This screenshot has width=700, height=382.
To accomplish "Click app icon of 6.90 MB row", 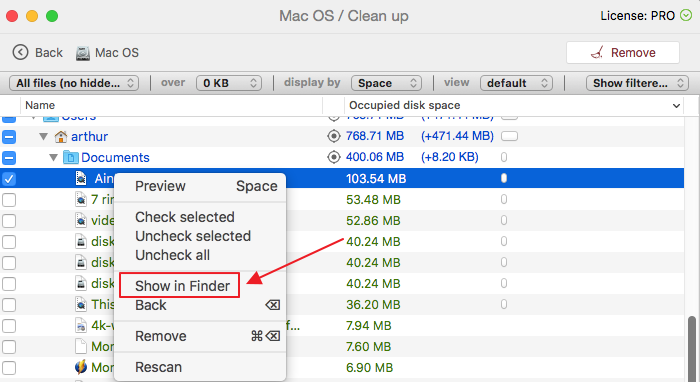I will coord(81,367).
